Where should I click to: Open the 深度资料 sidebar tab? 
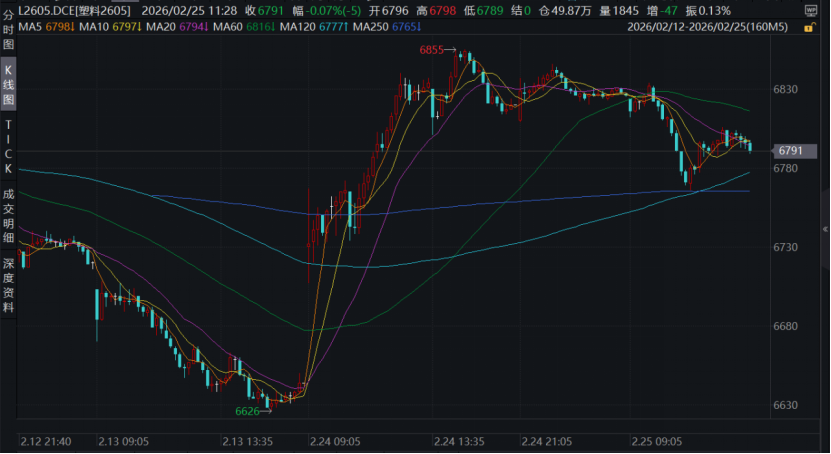click(8, 284)
